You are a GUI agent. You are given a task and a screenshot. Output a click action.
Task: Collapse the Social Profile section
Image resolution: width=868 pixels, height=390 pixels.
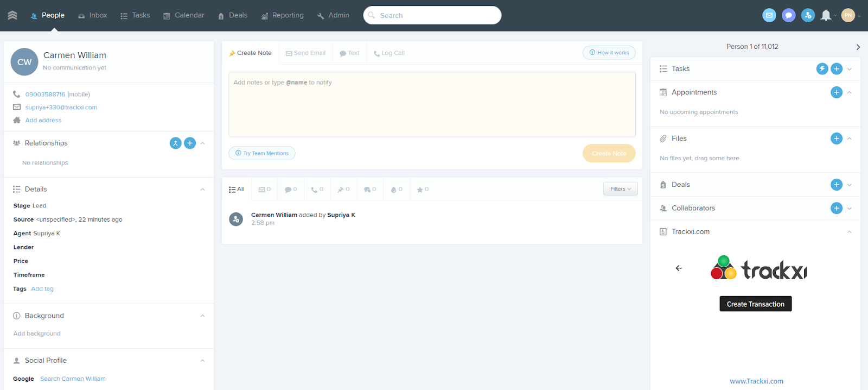tap(202, 361)
